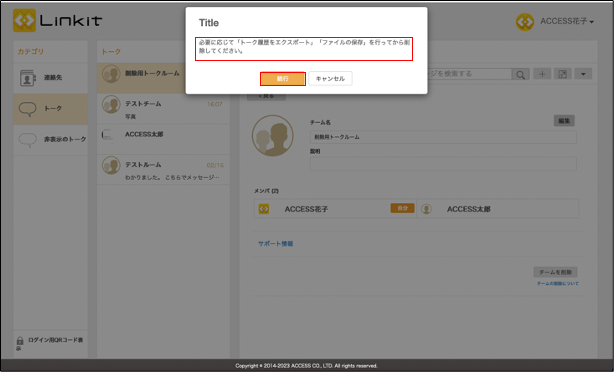
Task: Click the テストルーム group avatar
Action: click(x=111, y=165)
